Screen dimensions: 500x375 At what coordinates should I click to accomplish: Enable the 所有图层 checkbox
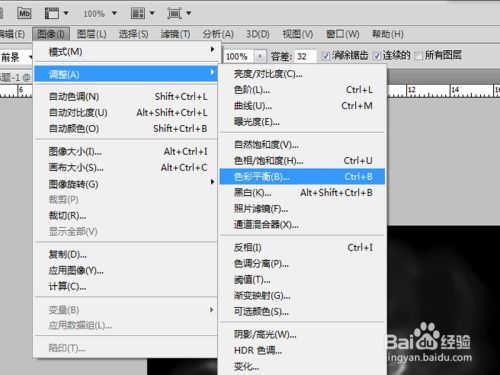tap(419, 56)
